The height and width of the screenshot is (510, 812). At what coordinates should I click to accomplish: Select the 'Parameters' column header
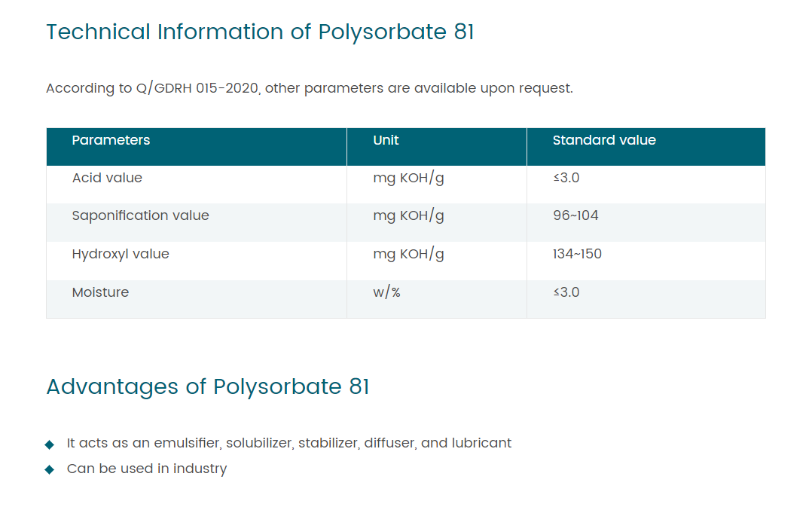click(111, 140)
